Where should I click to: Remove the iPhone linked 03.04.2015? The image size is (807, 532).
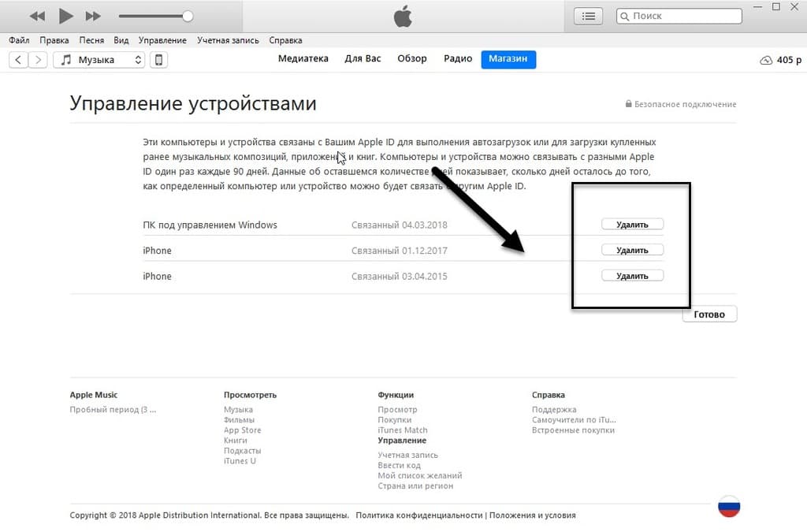(x=633, y=276)
